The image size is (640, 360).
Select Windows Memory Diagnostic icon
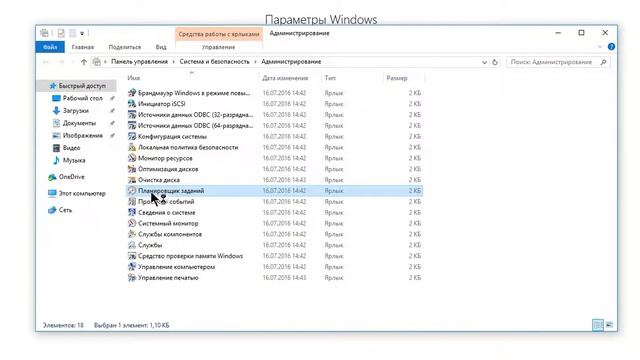[132, 256]
